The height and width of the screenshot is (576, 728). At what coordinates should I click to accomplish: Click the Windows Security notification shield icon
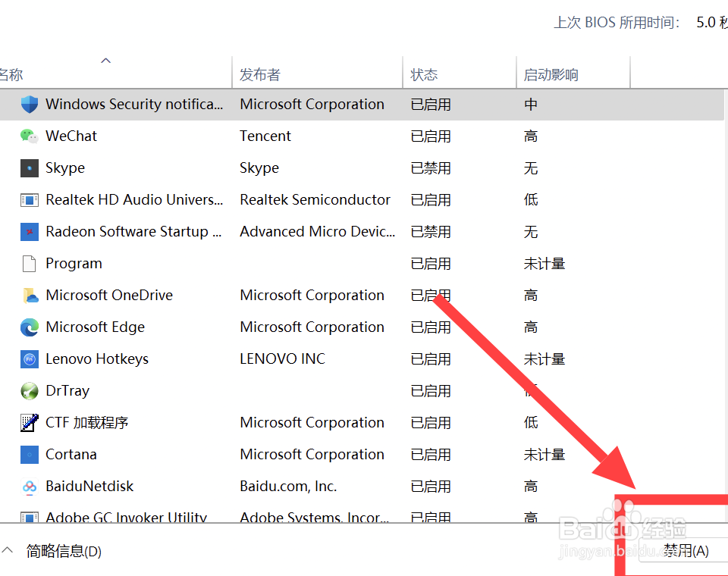pyautogui.click(x=30, y=105)
